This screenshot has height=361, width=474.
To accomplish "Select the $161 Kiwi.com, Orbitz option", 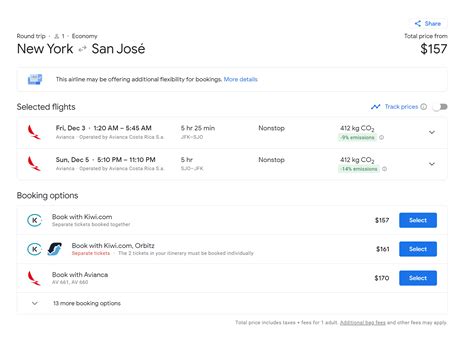I will click(x=418, y=249).
